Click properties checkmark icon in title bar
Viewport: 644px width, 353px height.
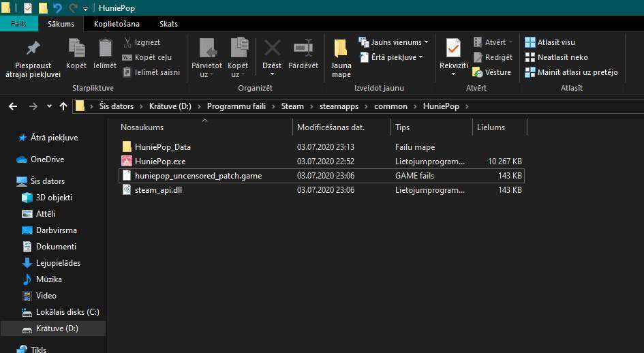pos(27,7)
